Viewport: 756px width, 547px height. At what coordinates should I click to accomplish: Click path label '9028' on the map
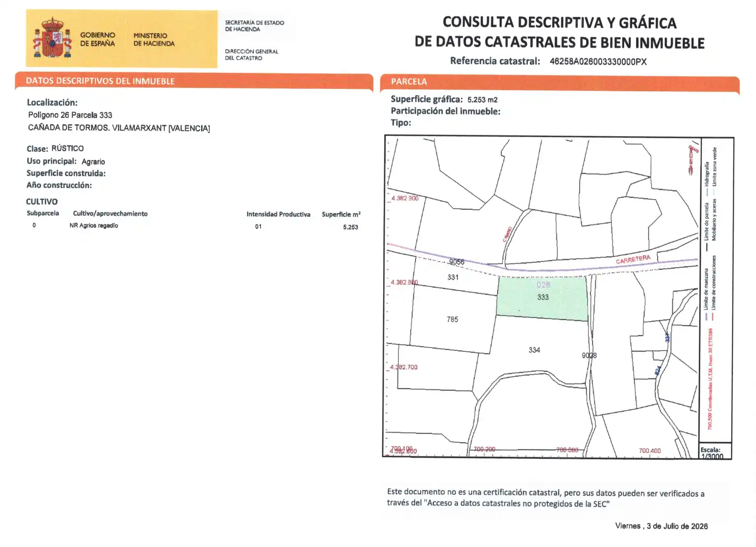[589, 356]
